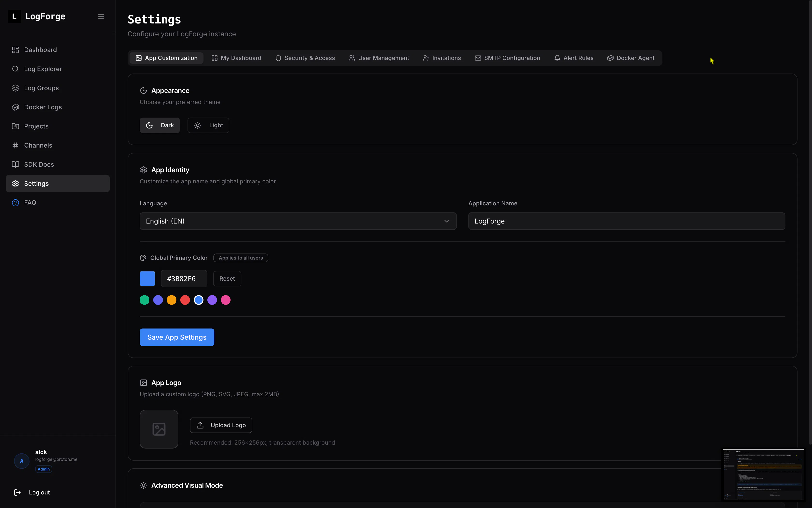Pick the orange preset color
This screenshot has height=508, width=812.
[171, 300]
